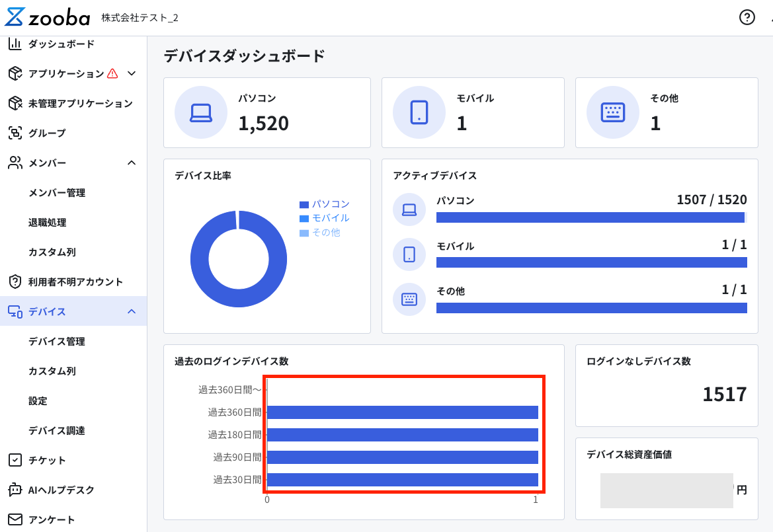Image resolution: width=773 pixels, height=532 pixels.
Task: Click the unmanaged application box icon
Action: point(15,104)
